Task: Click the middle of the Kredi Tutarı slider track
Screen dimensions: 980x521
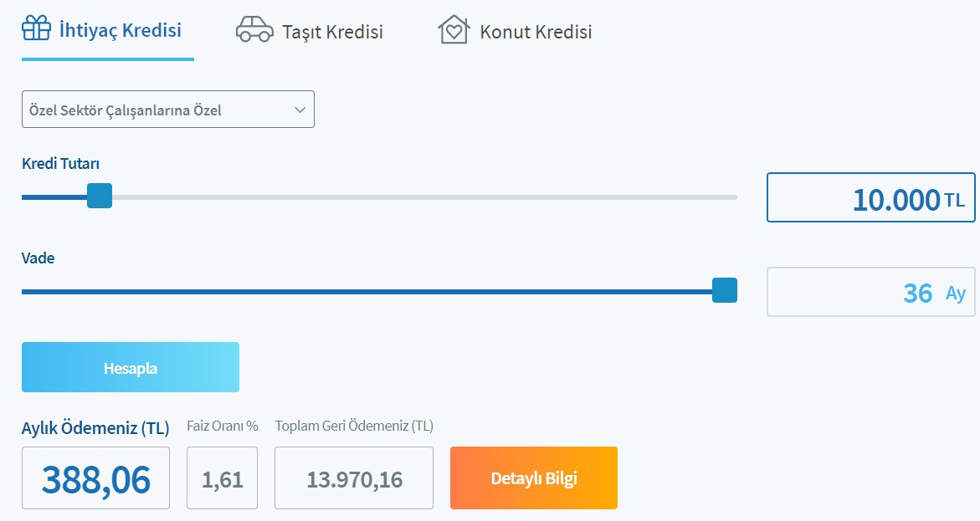Action: click(379, 197)
